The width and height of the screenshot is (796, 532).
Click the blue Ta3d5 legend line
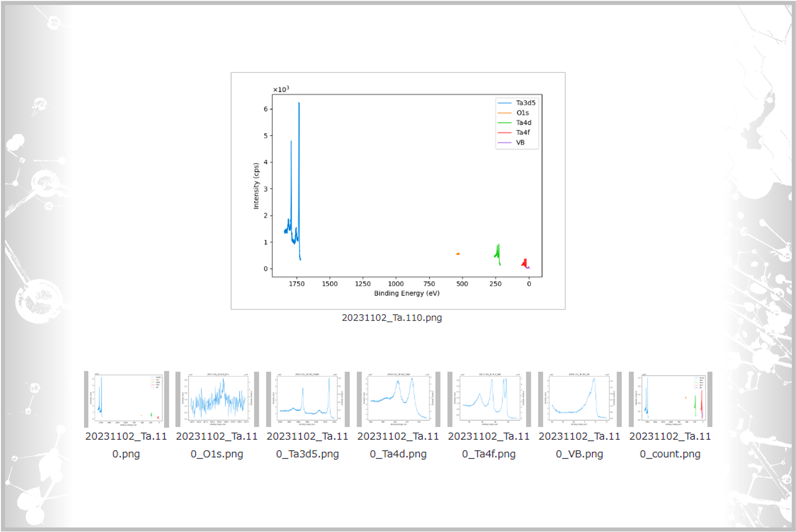(x=504, y=103)
